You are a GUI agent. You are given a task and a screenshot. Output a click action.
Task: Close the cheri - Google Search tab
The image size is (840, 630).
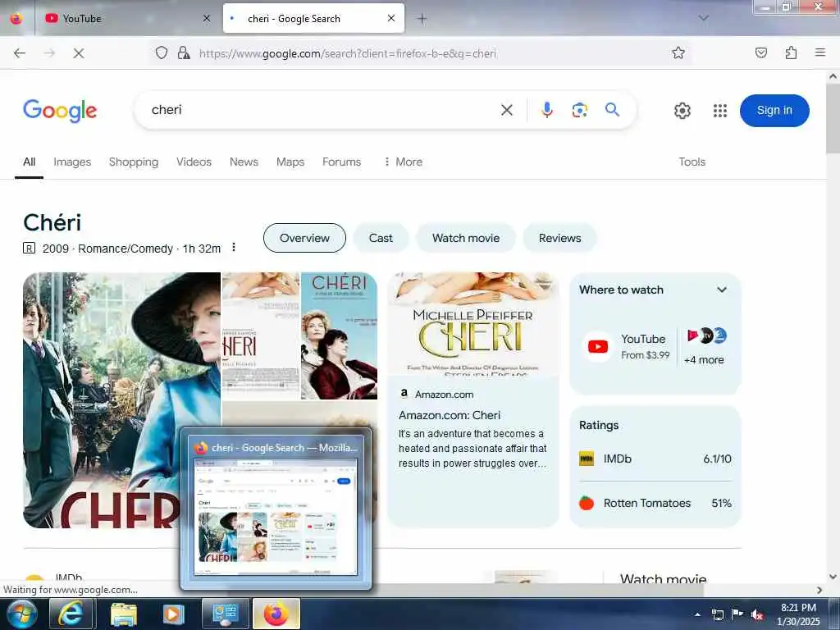[x=391, y=18]
